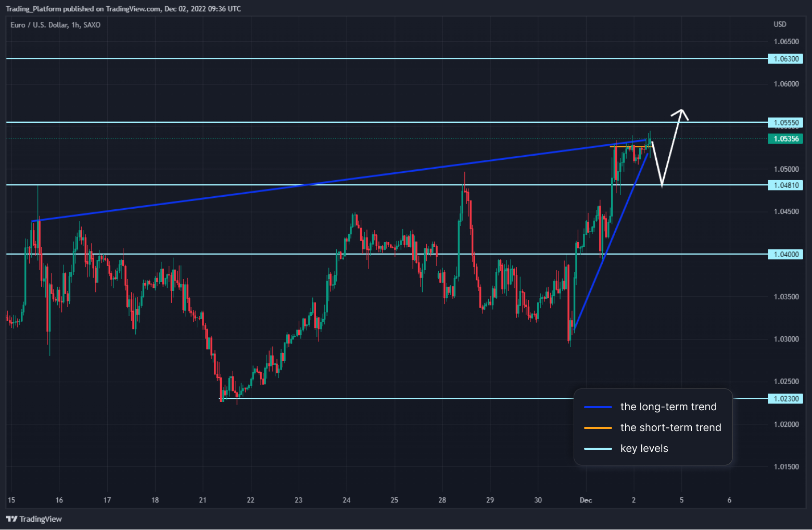The width and height of the screenshot is (812, 530).
Task: Click the Trading_Platform published header text
Action: pos(123,9)
